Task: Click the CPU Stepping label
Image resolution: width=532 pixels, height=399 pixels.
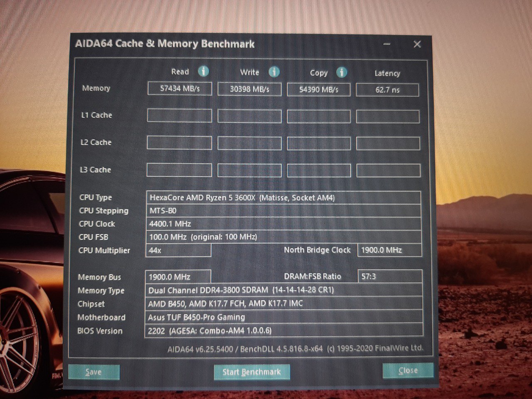Action: point(104,211)
